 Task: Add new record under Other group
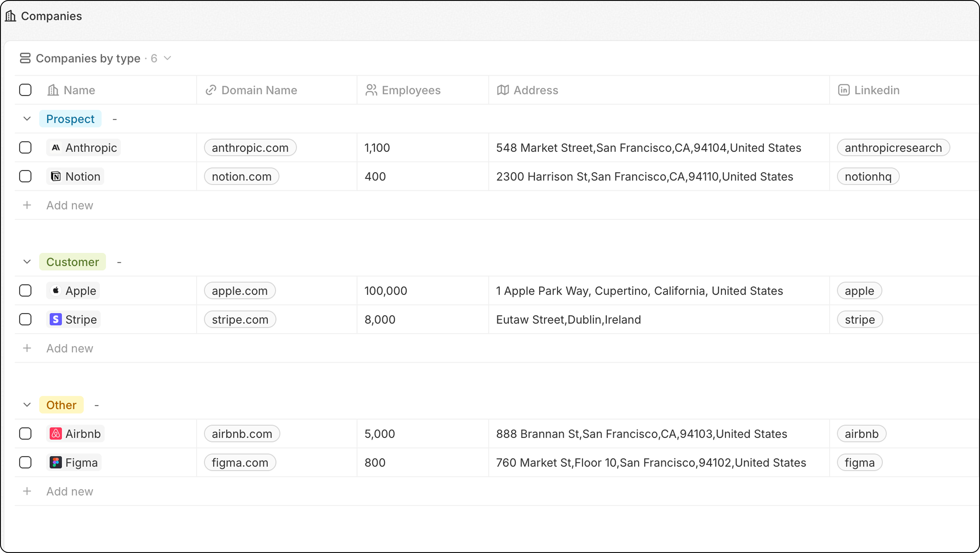pyautogui.click(x=69, y=491)
